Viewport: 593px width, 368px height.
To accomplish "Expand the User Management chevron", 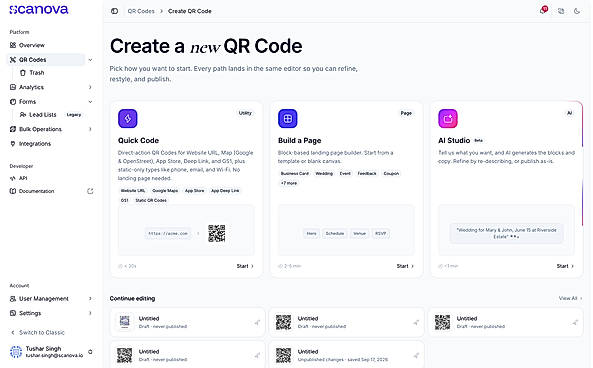I will point(90,299).
